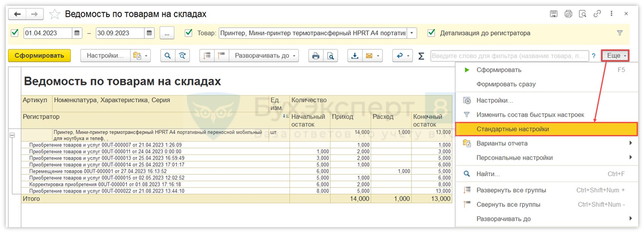Open the Товар field dropdown list

(412, 33)
